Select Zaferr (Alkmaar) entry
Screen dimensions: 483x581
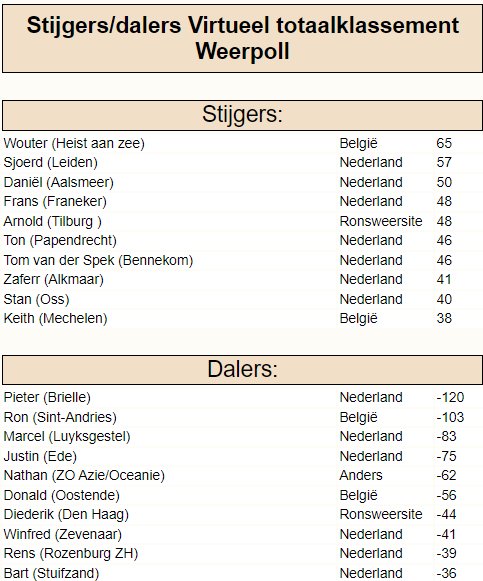pyautogui.click(x=53, y=280)
